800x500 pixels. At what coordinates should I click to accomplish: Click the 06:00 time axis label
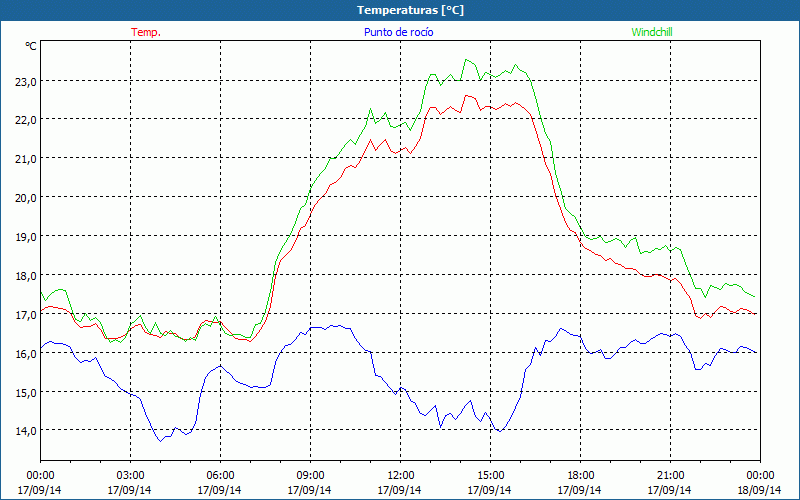pos(220,476)
